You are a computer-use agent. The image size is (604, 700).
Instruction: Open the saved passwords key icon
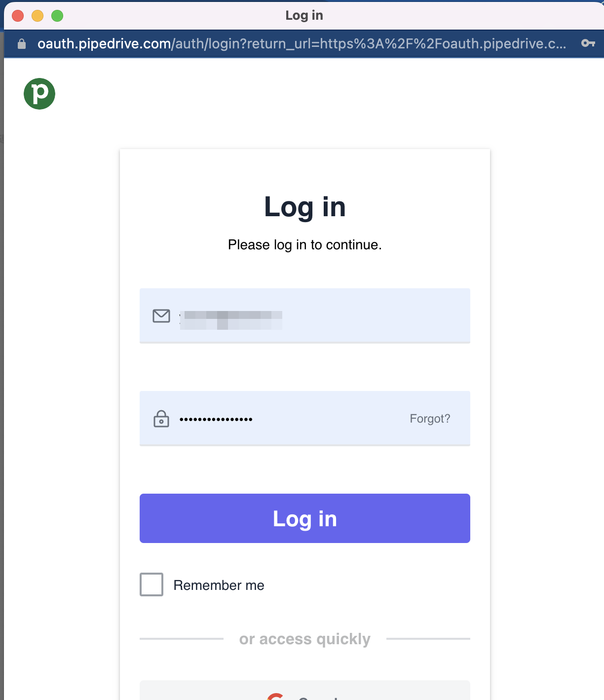pyautogui.click(x=588, y=43)
